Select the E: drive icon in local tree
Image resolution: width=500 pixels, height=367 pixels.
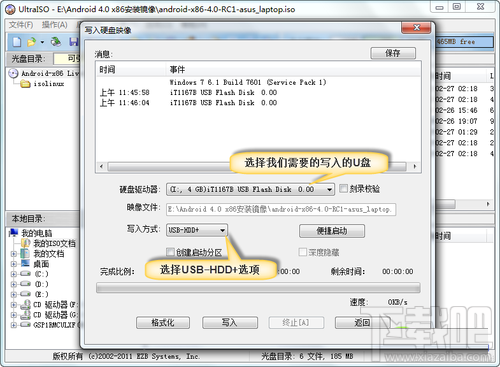click(x=26, y=294)
